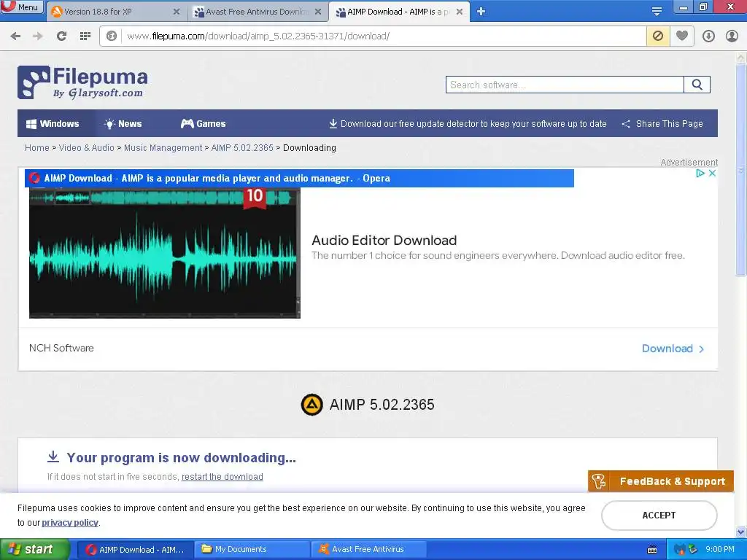Open the Windows menu in the site navigation
Image resolution: width=747 pixels, height=560 pixels.
[53, 124]
